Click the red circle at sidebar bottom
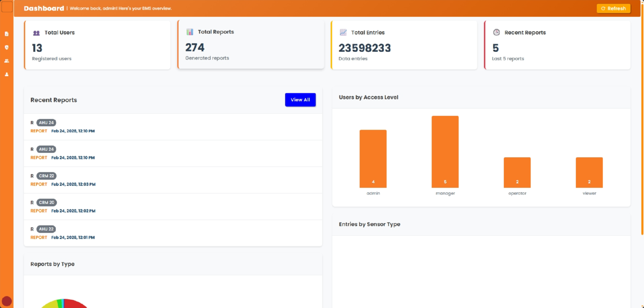Image resolution: width=644 pixels, height=308 pixels. click(6, 301)
